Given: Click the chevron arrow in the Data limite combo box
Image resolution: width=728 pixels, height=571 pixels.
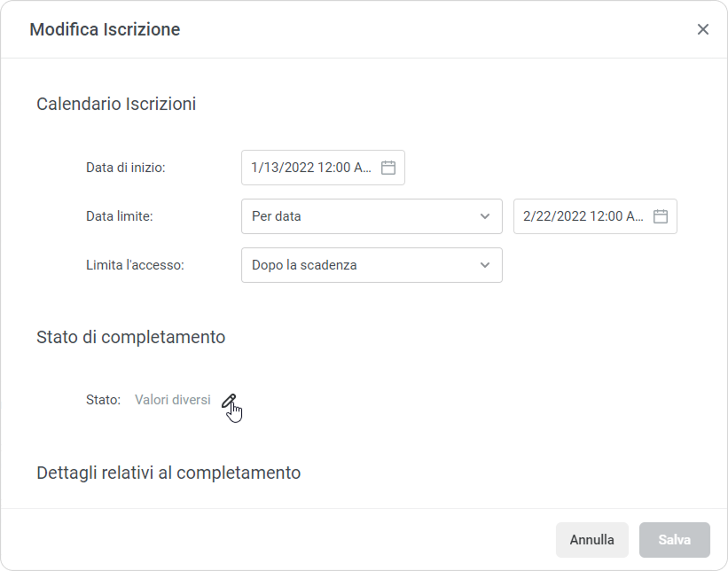Looking at the screenshot, I should [484, 216].
